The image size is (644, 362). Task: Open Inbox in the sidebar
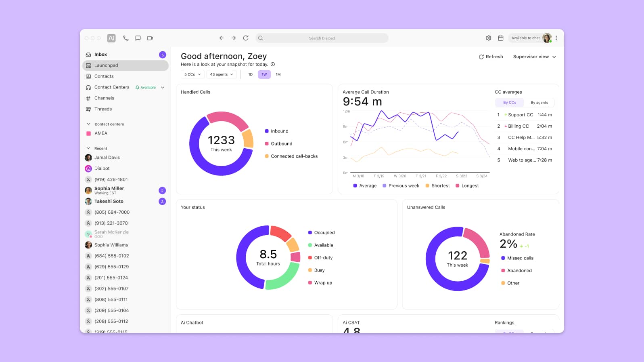point(100,55)
